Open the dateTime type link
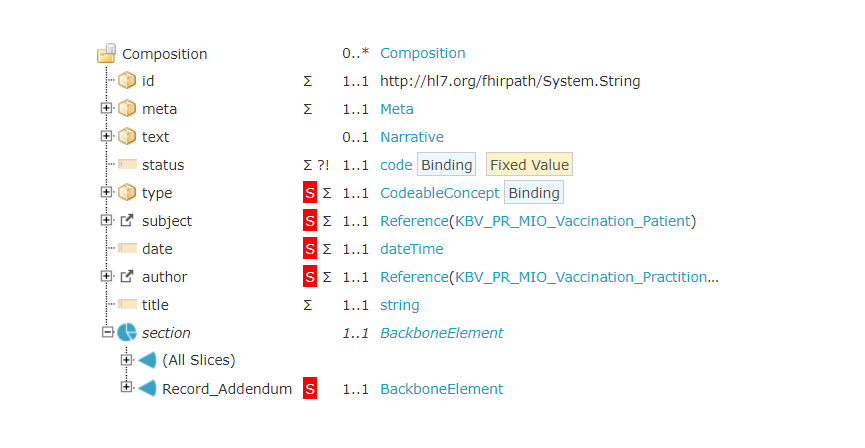This screenshot has height=448, width=865. coord(412,249)
